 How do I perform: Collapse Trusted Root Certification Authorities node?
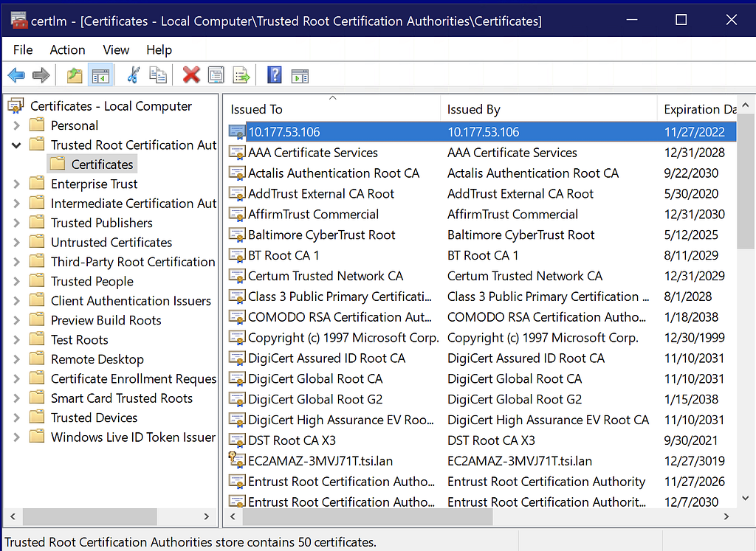[16, 145]
